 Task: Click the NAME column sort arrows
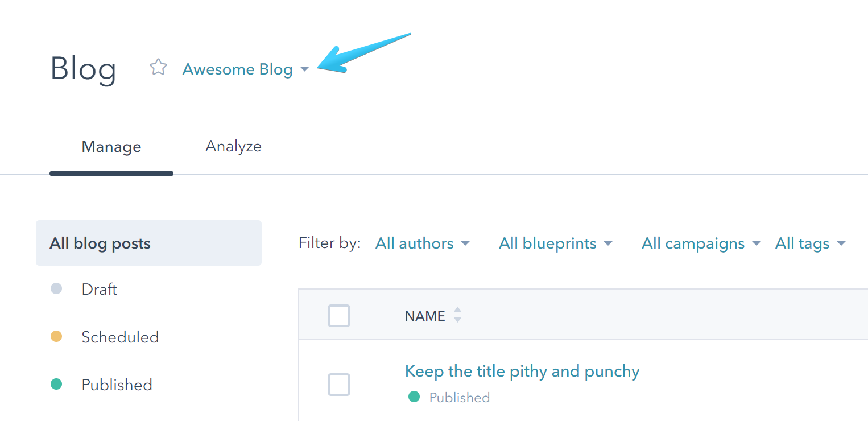click(457, 315)
